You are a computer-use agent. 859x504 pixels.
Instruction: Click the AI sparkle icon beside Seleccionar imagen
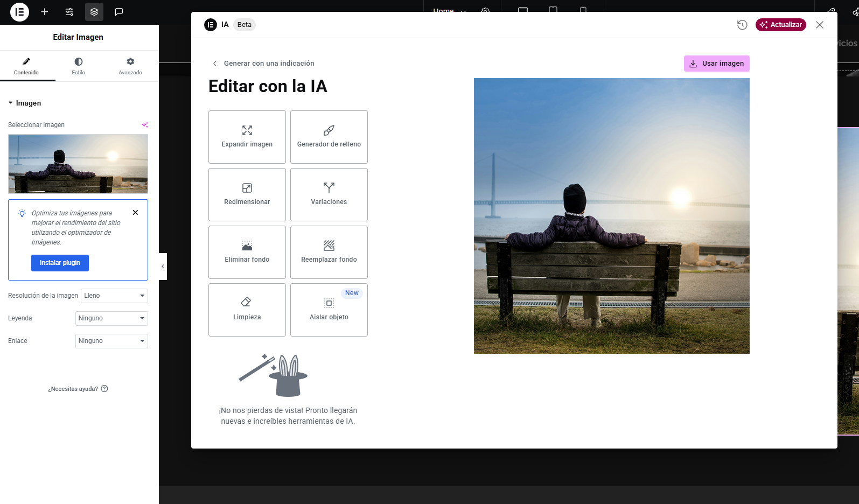click(x=144, y=125)
